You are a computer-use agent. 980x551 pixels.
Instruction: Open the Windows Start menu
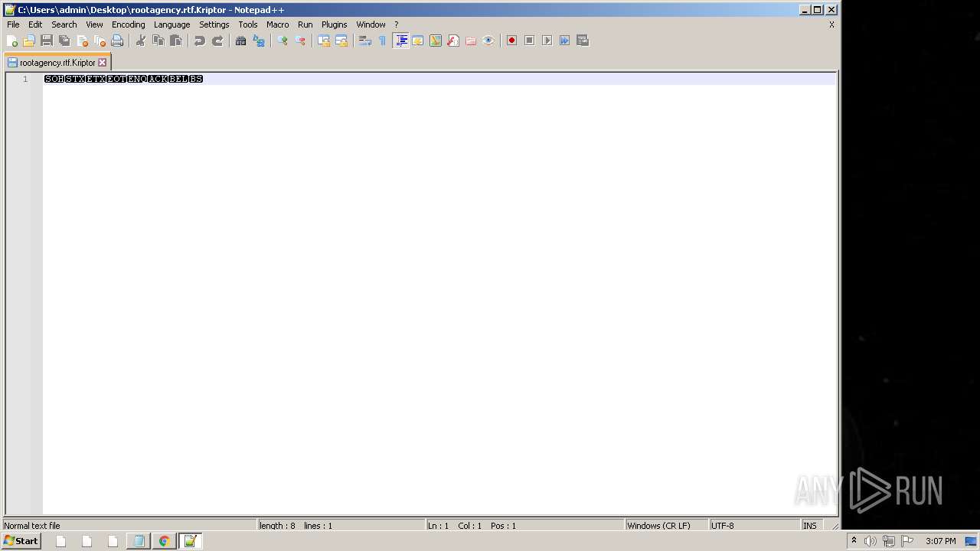tap(21, 541)
